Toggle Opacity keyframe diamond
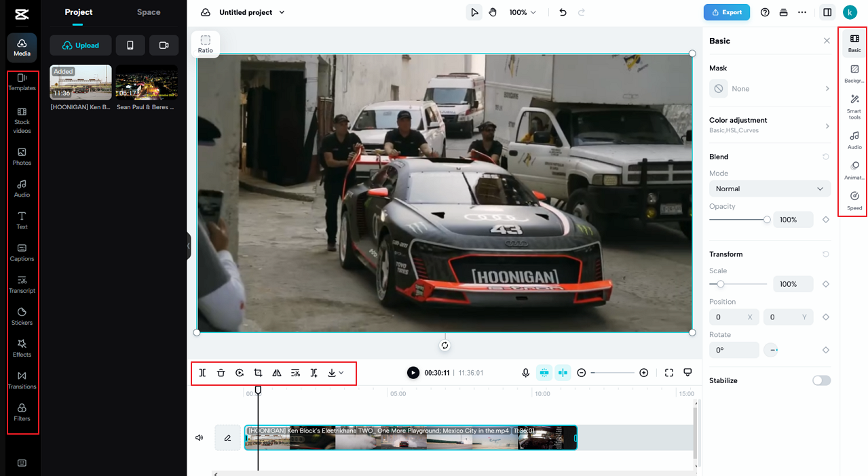The height and width of the screenshot is (476, 868). (x=826, y=220)
